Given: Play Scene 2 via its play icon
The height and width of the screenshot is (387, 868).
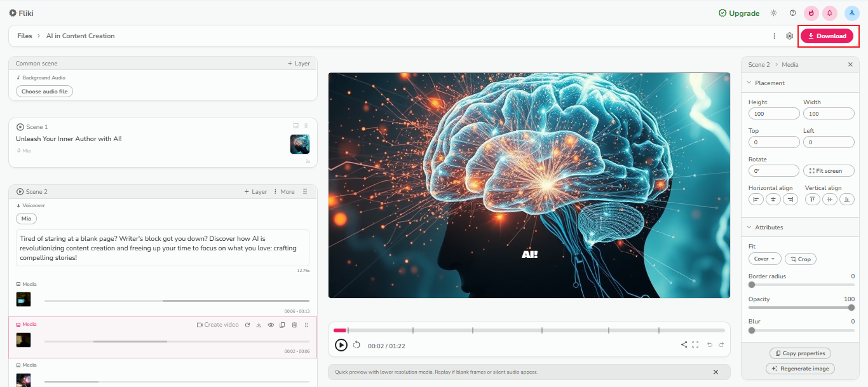Looking at the screenshot, I should coord(20,192).
